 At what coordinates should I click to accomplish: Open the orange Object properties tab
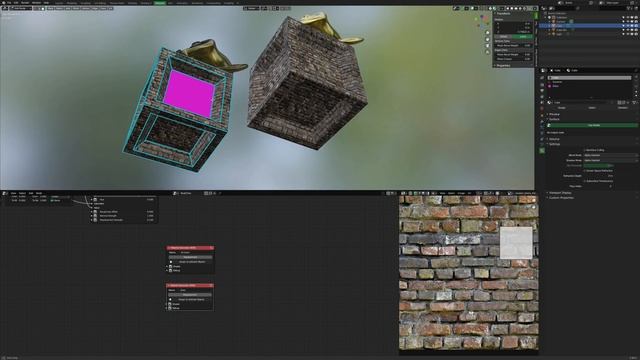tap(542, 116)
